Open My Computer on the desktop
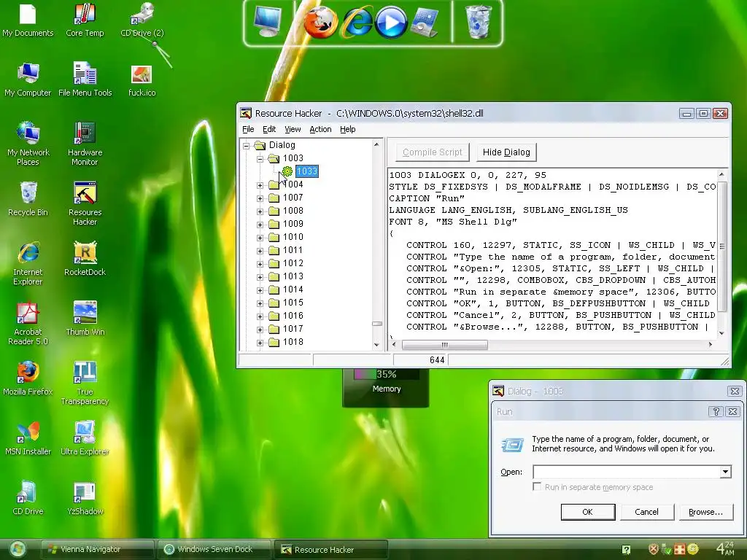Screen dimensions: 747x560 pyautogui.click(x=28, y=79)
